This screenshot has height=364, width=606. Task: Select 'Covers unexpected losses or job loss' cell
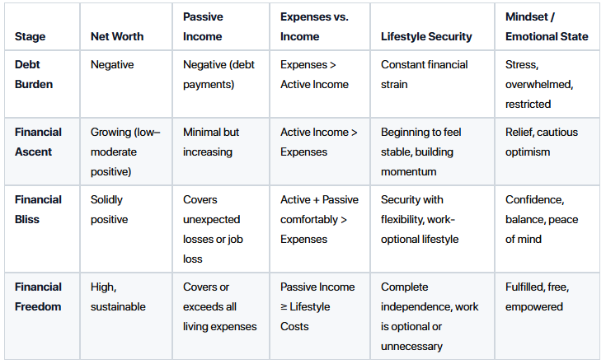coord(213,229)
